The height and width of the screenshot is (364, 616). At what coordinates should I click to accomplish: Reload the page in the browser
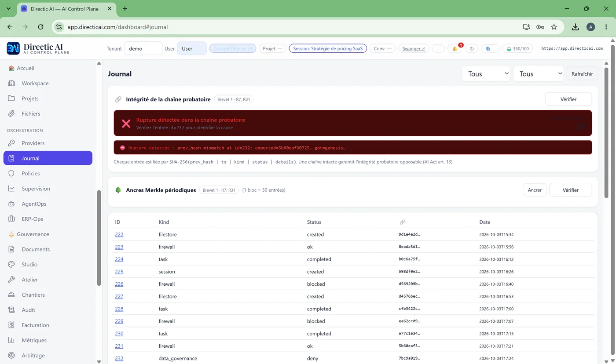point(40,27)
